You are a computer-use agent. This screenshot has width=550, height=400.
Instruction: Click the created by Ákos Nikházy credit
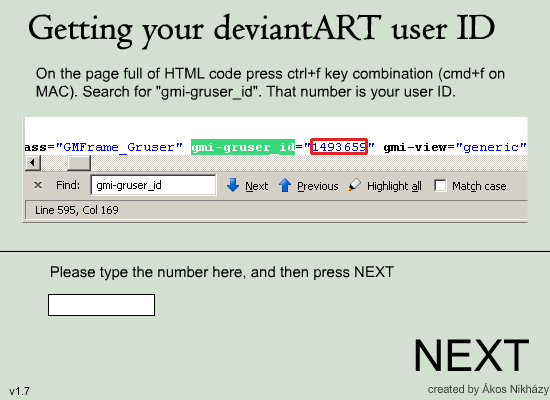(x=488, y=389)
